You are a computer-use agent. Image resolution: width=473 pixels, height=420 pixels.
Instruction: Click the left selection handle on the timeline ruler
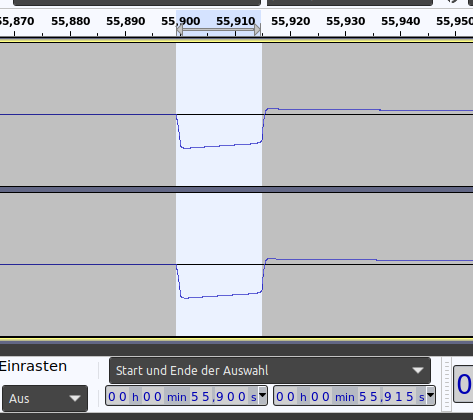point(179,30)
